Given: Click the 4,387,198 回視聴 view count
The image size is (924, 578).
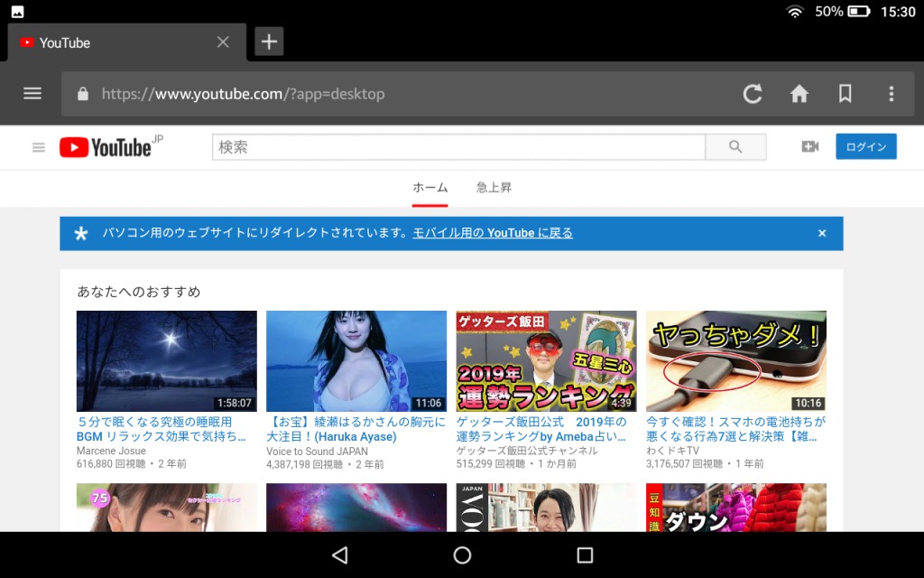Looking at the screenshot, I should 304,464.
